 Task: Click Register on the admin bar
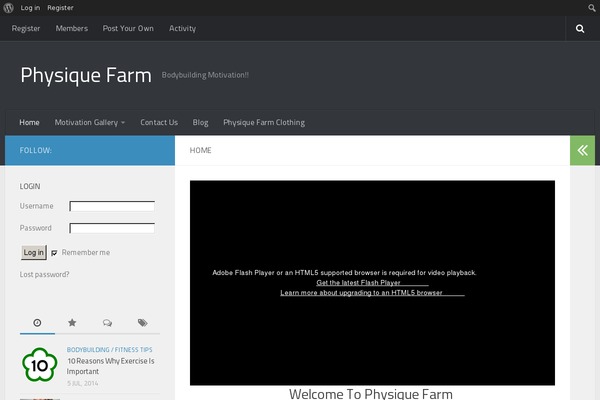(60, 8)
